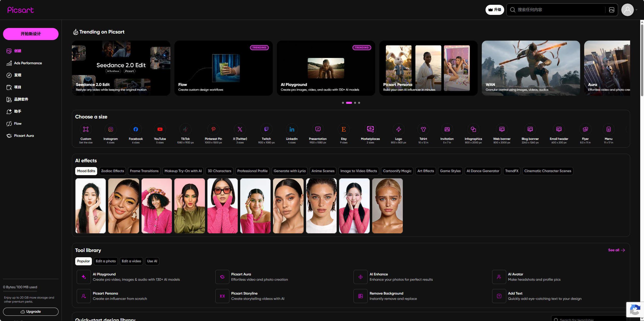Open the AI Enhance tool icon
The image size is (644, 321).
(x=361, y=277)
